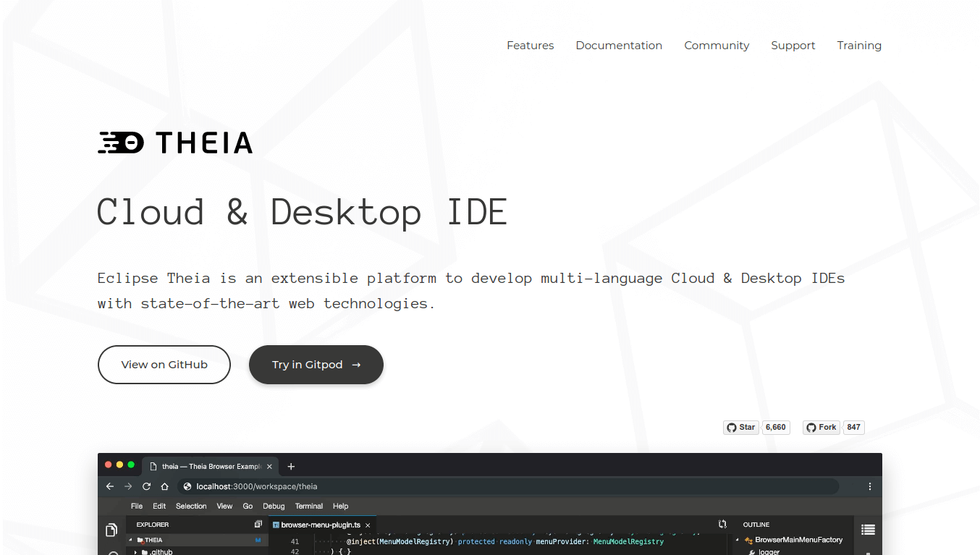Screen dimensions: 980x555
Task: Click the browser back arrow icon
Action: coord(109,486)
